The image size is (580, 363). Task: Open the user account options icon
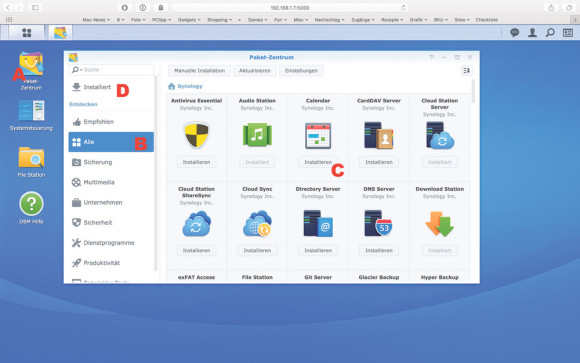(532, 33)
